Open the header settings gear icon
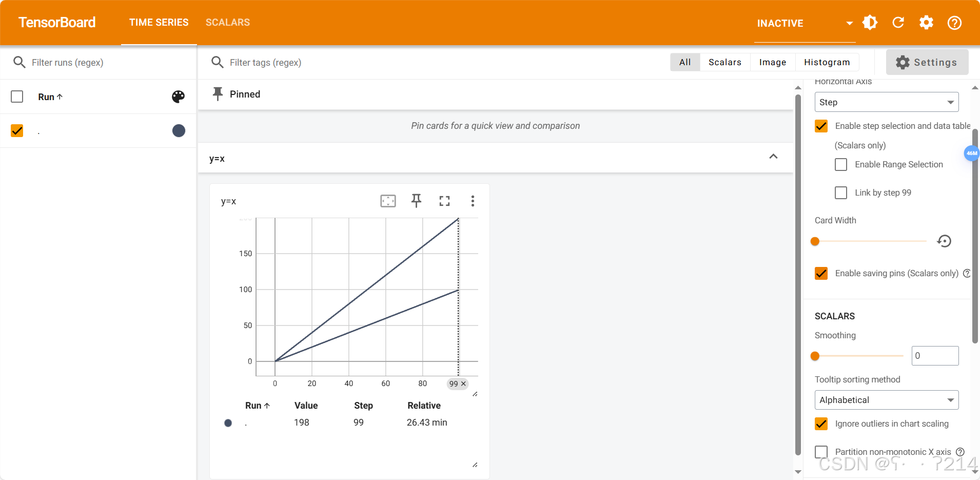The image size is (980, 480). pyautogui.click(x=926, y=23)
